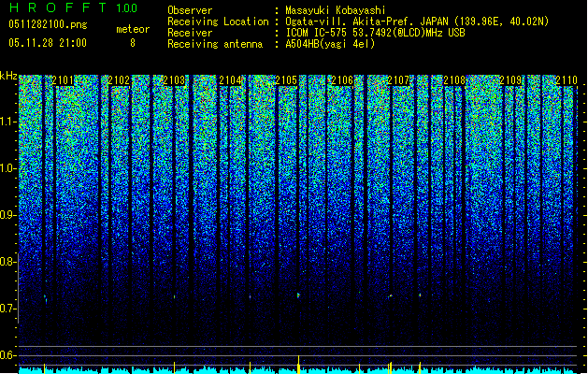Click the 1.1 kHz frequency axis label

pos(8,122)
